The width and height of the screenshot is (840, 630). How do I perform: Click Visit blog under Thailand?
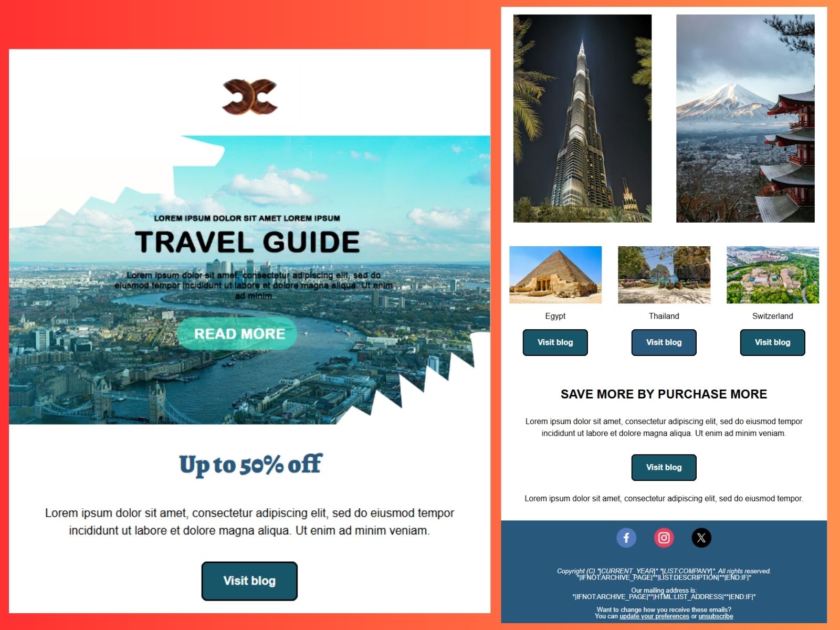click(x=664, y=342)
